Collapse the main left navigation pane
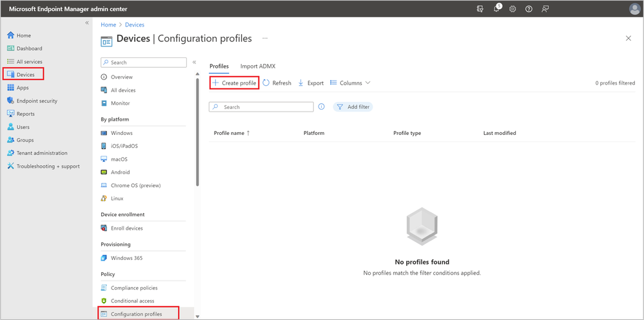The height and width of the screenshot is (320, 644). click(x=86, y=23)
